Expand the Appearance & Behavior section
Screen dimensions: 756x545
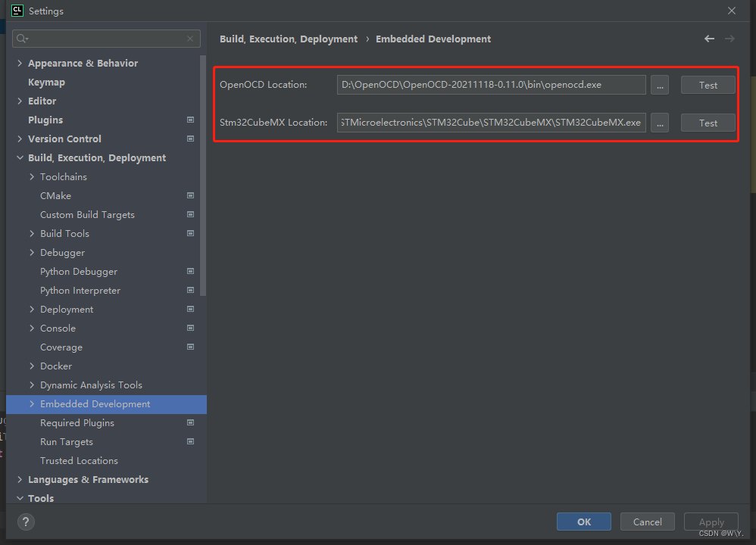[19, 63]
